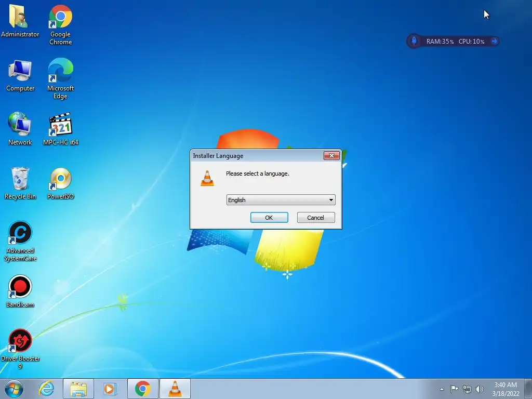Open the Windows Start menu
The height and width of the screenshot is (399, 532).
[14, 389]
